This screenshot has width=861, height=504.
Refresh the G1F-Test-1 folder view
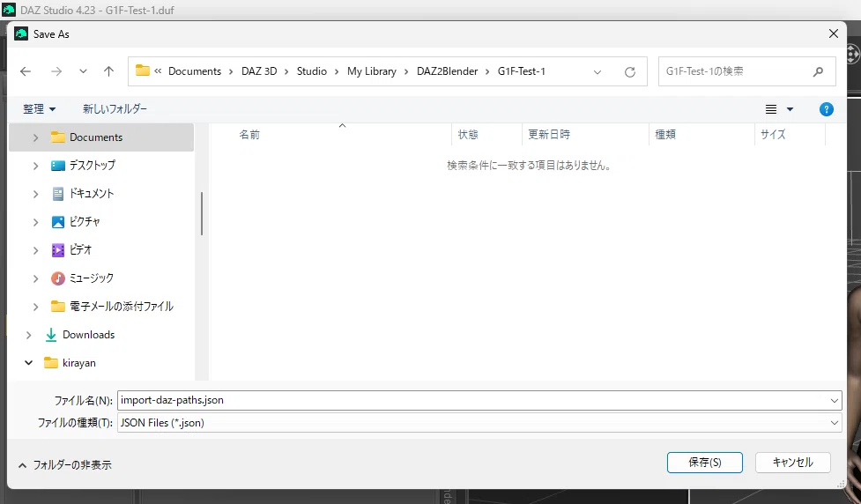(630, 72)
